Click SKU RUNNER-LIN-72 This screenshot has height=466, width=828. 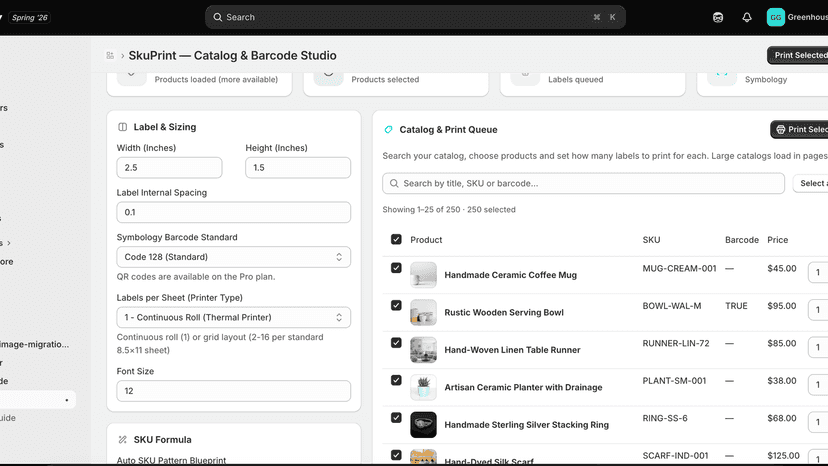[x=675, y=343]
